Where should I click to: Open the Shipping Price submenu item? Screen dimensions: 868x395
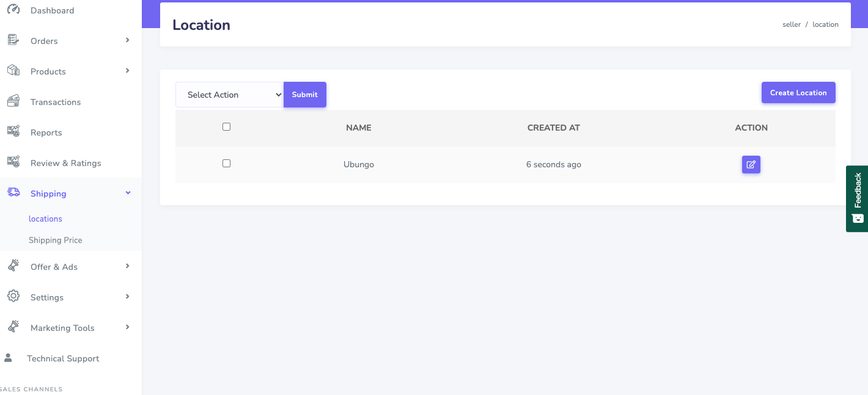55,240
